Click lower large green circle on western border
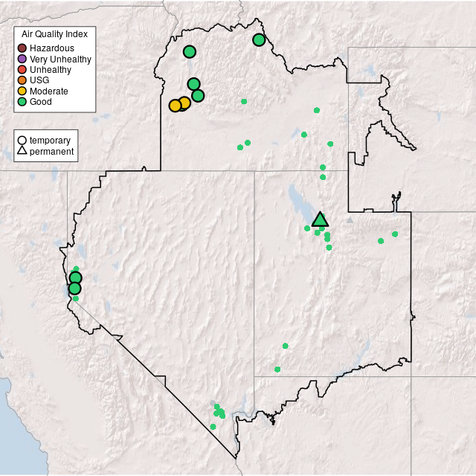The width and height of the screenshot is (476, 476). 74,289
